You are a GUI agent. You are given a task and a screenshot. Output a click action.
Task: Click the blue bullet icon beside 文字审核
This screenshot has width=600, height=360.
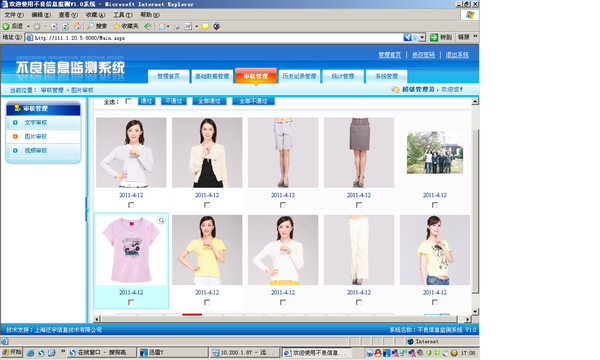pyautogui.click(x=15, y=123)
